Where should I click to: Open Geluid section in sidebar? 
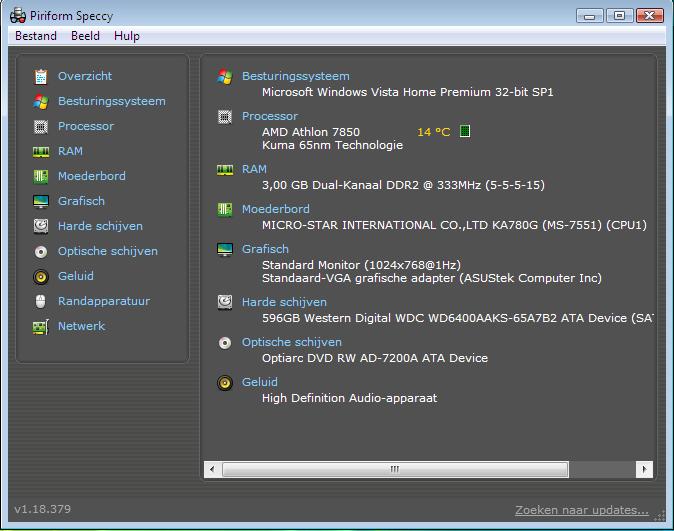76,276
